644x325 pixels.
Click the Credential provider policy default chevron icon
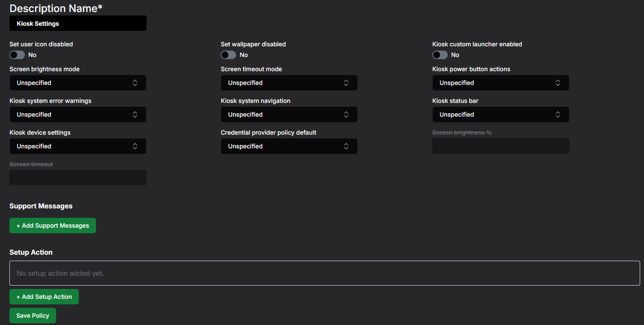[346, 146]
